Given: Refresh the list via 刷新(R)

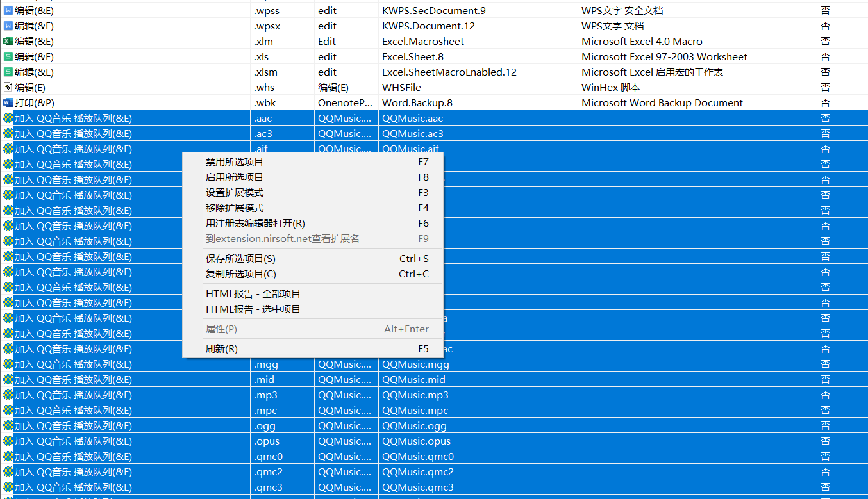Looking at the screenshot, I should coord(221,349).
